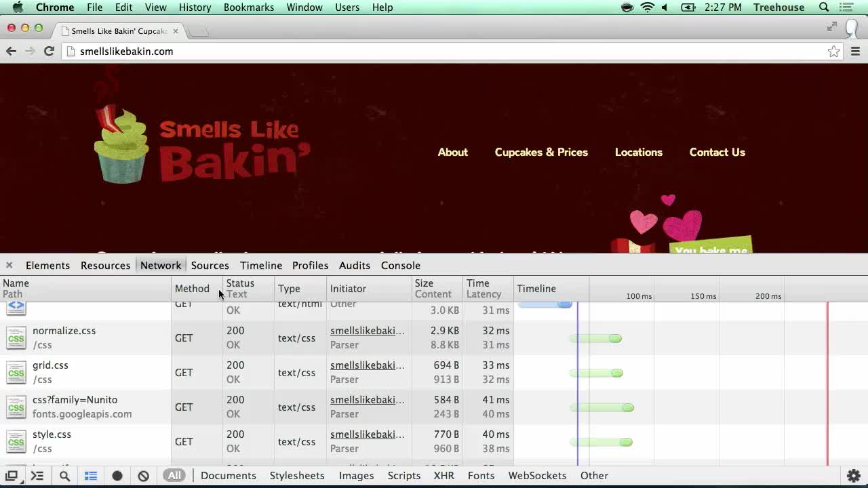This screenshot has width=868, height=488.
Task: Click Cupcakes & Prices link
Action: click(541, 152)
